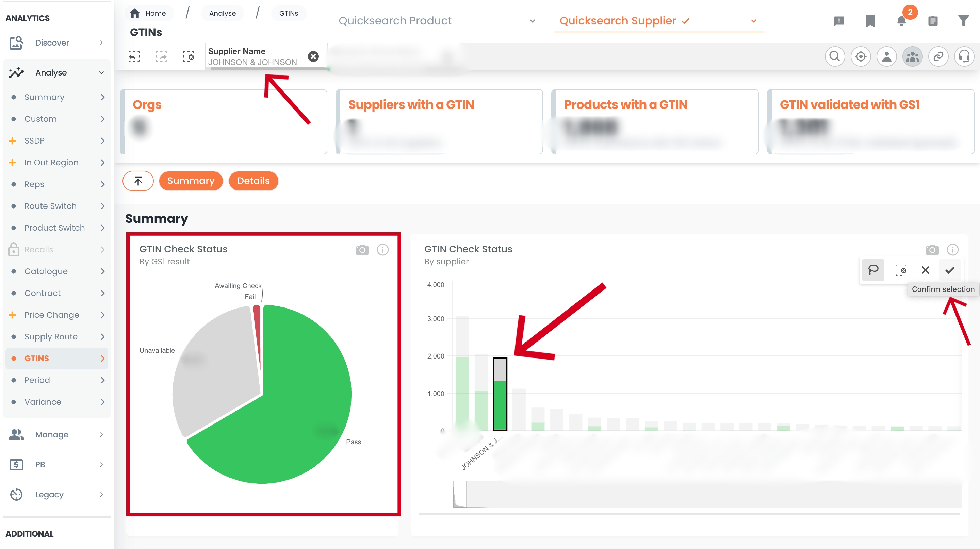
Task: Expand the Reps sidebar chevron
Action: click(x=102, y=184)
